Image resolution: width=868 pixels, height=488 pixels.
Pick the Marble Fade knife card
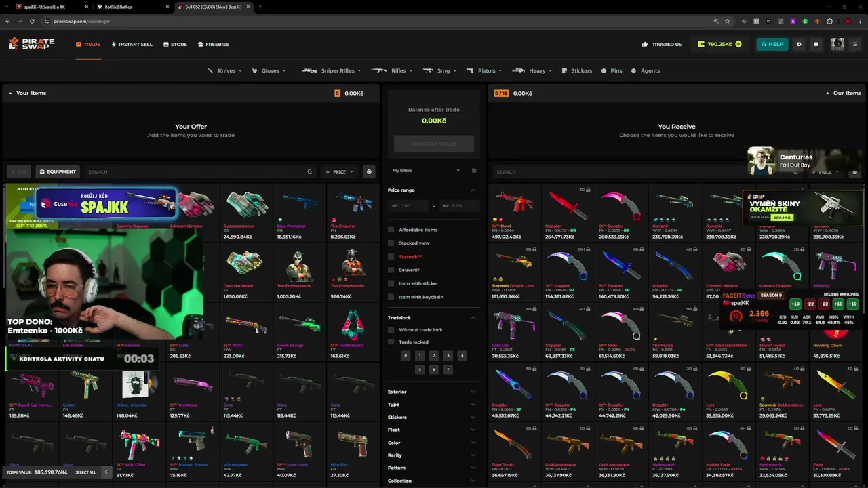(x=728, y=451)
